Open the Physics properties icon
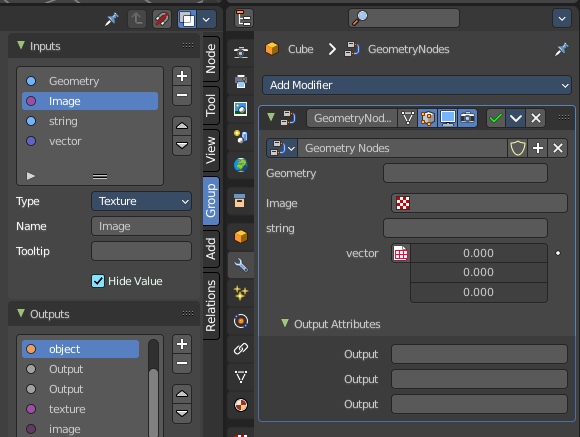The width and height of the screenshot is (580, 437). pos(241,321)
